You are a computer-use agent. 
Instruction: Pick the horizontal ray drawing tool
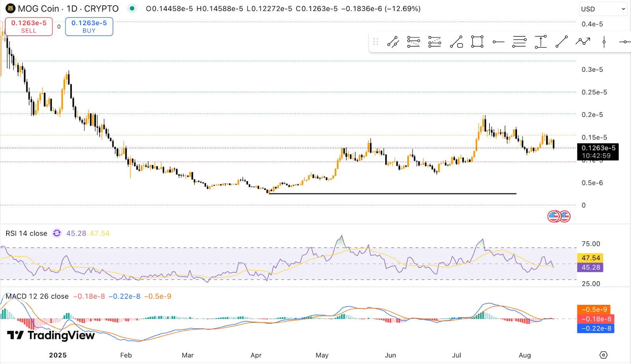pyautogui.click(x=498, y=42)
